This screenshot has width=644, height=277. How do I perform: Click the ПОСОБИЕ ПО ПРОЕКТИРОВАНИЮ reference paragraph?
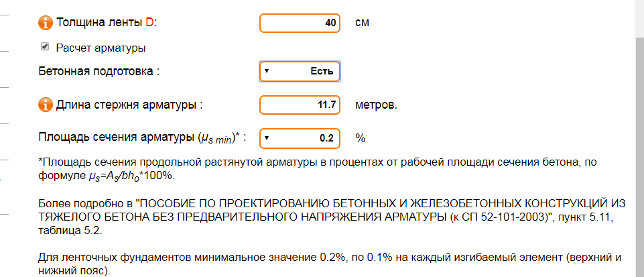[x=326, y=217]
